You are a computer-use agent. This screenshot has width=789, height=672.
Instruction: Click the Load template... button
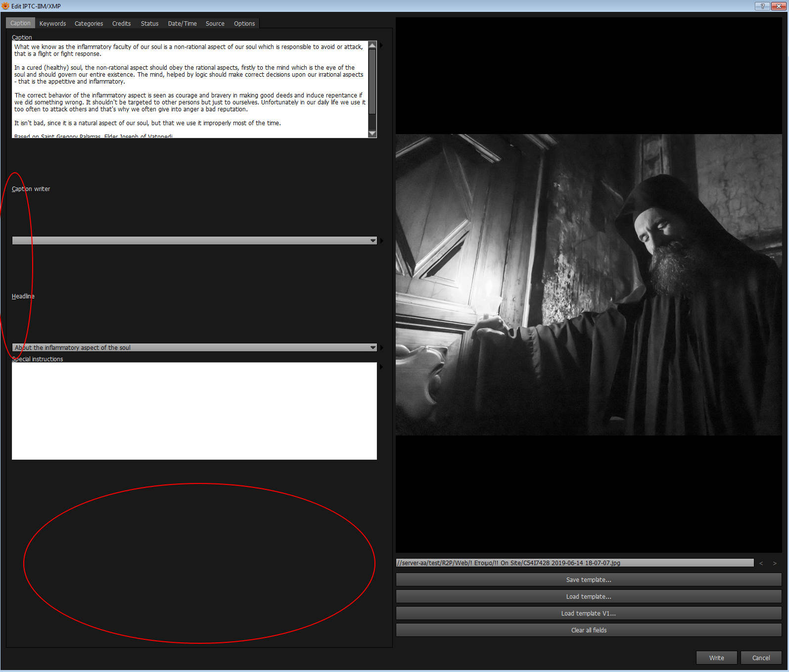click(x=589, y=596)
